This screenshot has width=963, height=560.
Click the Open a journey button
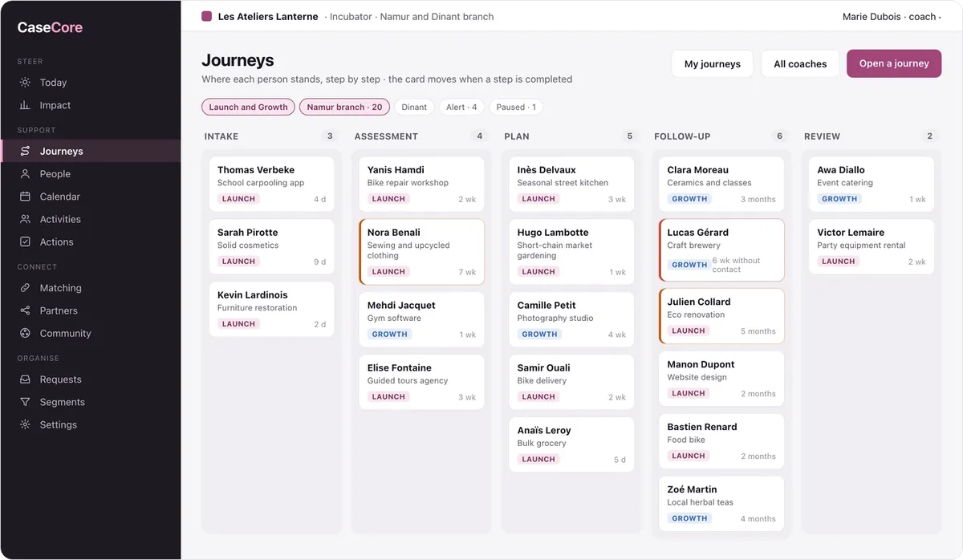tap(894, 63)
